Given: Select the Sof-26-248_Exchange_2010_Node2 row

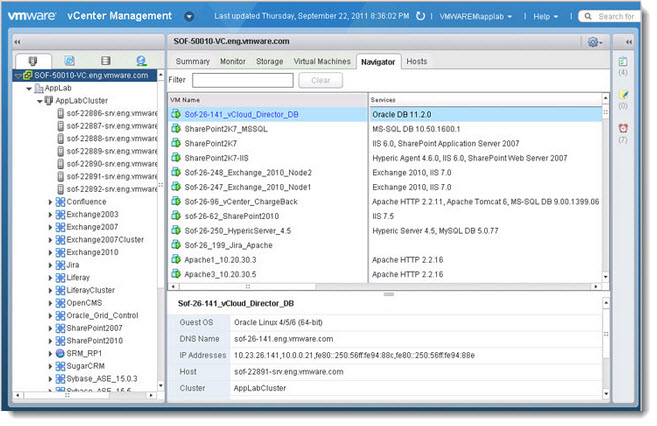Looking at the screenshot, I should click(x=385, y=173).
